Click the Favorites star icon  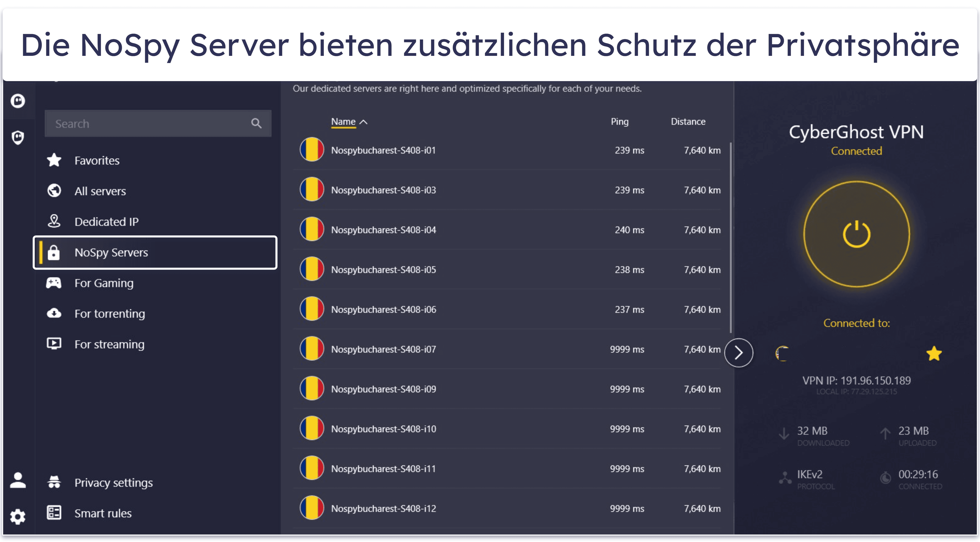[54, 160]
